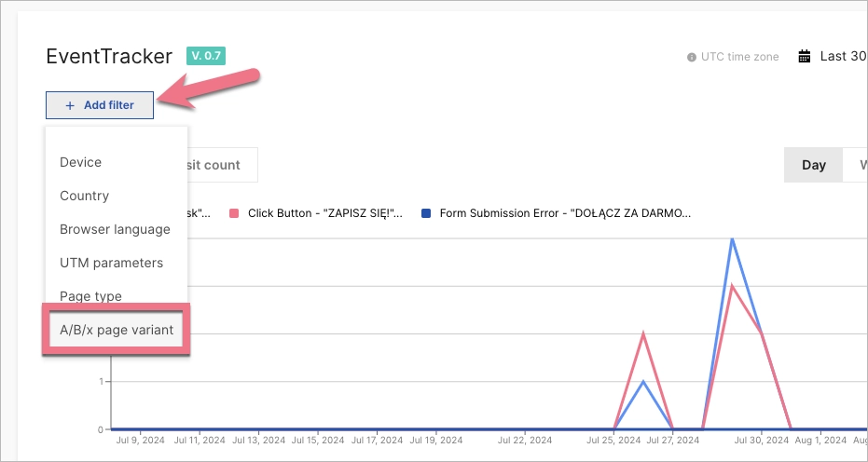Click the Jul 22, 2024 axis label
Viewport: 868px width, 462px height.
point(525,441)
